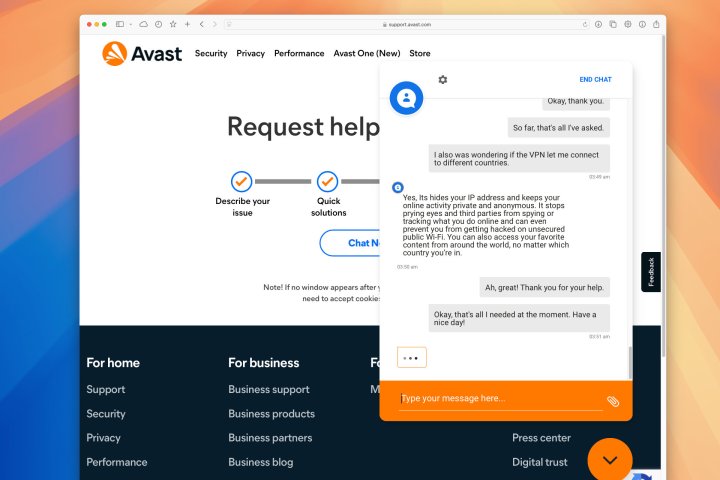This screenshot has width=720, height=480.
Task: Open the Security menu
Action: pos(211,53)
